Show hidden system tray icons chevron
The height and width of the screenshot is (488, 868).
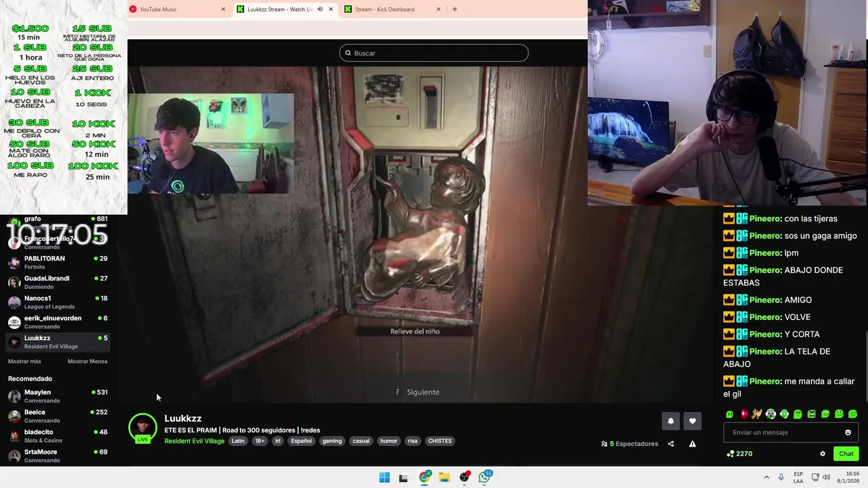click(766, 477)
